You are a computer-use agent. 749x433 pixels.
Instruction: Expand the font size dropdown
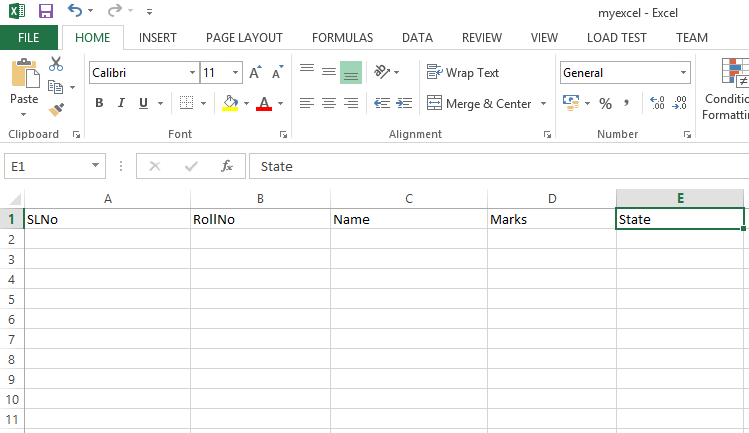tap(235, 73)
